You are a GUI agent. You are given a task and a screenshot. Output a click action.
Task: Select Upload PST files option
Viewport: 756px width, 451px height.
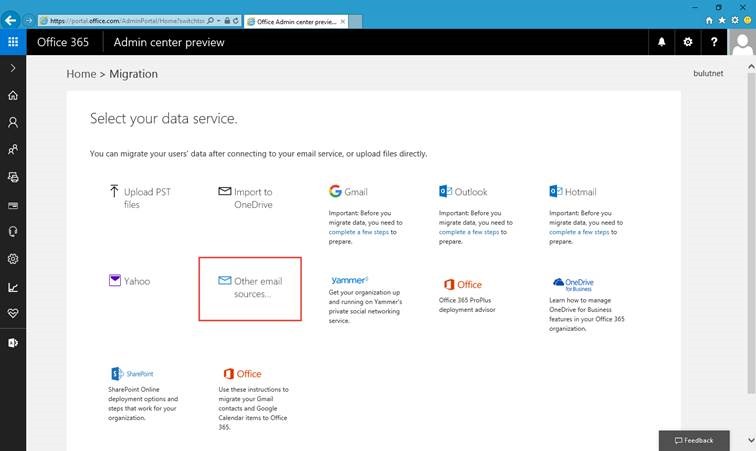click(x=140, y=198)
